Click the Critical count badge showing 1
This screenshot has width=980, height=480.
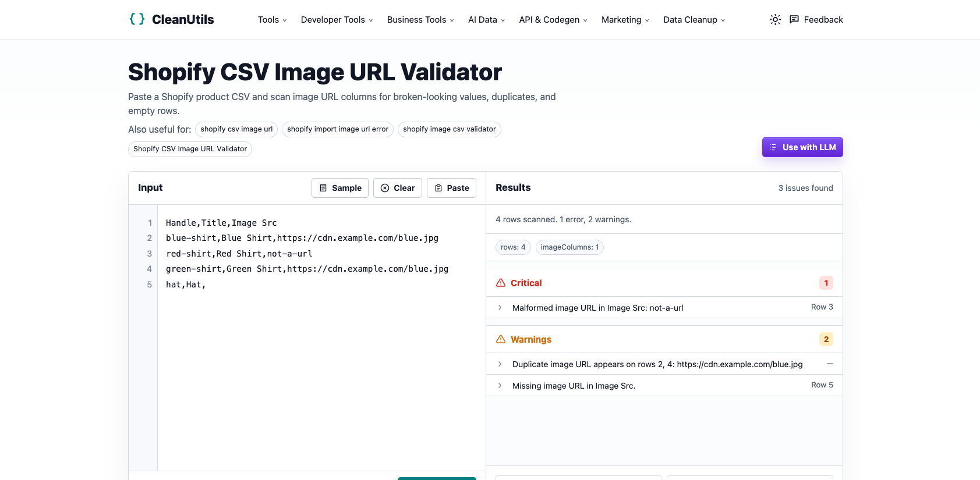(x=826, y=283)
